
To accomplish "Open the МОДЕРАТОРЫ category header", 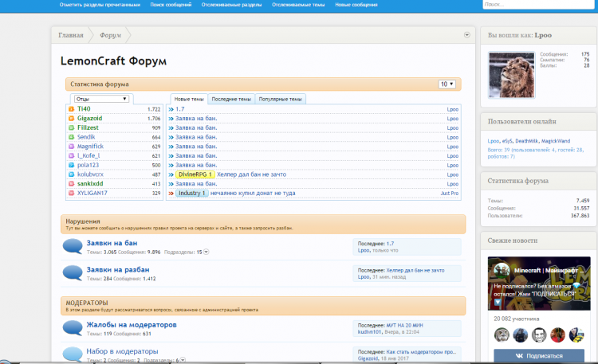I will 87,303.
